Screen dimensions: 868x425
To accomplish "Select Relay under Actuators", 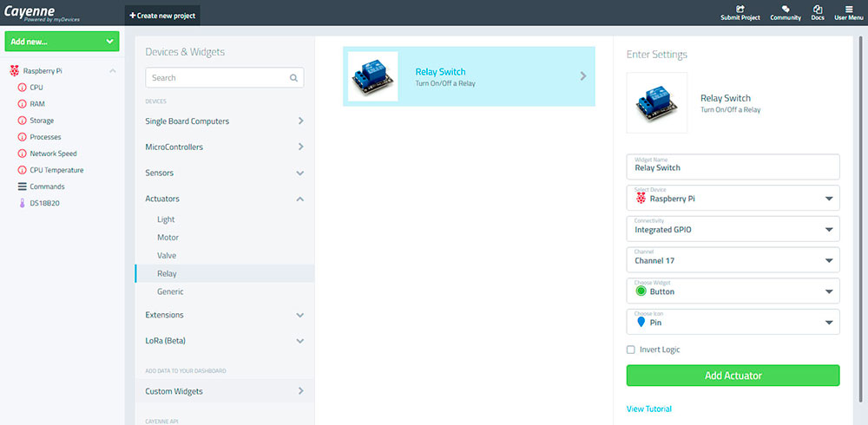I will pyautogui.click(x=224, y=273).
